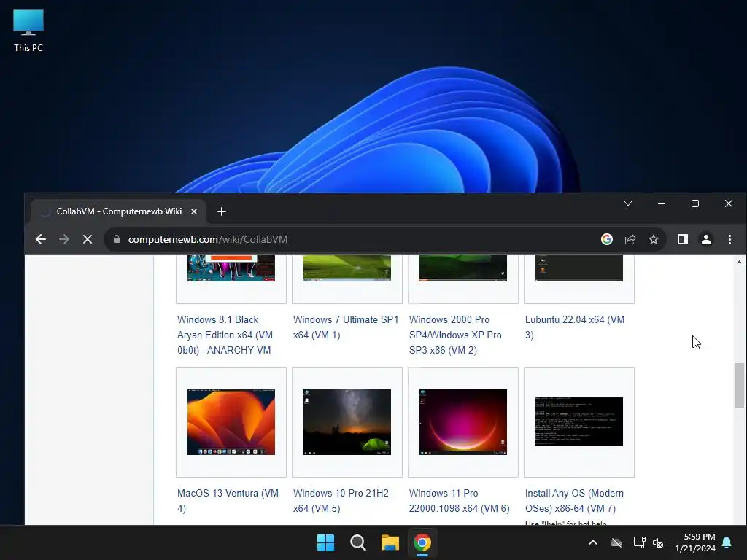Click the Google icon in the address bar
The image size is (747, 560).
606,239
